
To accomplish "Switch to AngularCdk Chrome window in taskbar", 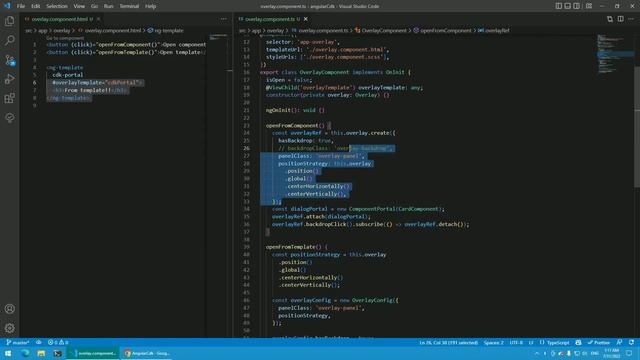I will pyautogui.click(x=147, y=353).
